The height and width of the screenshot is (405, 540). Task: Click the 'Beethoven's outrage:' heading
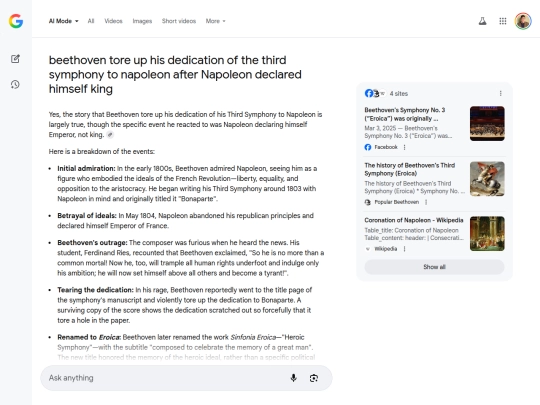click(92, 242)
